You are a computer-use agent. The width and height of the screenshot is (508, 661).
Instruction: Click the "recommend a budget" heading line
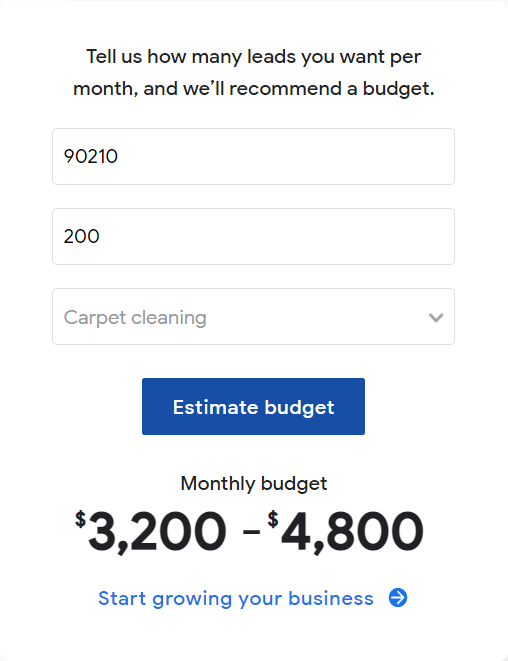click(254, 89)
